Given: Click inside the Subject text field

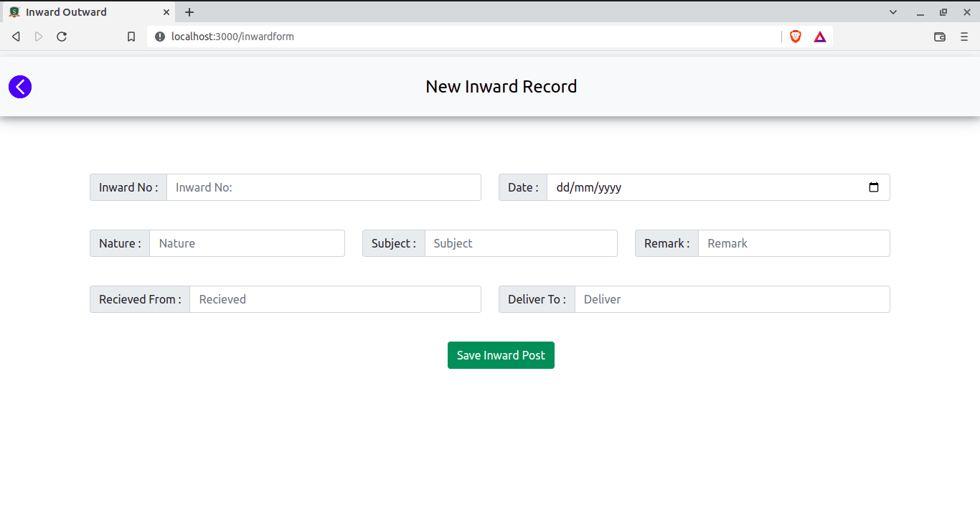Looking at the screenshot, I should [520, 243].
